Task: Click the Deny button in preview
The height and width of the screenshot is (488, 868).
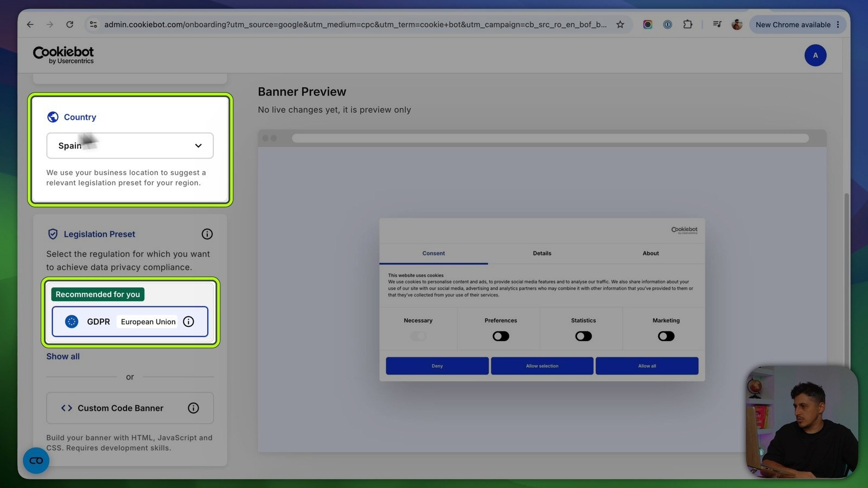Action: coord(437,366)
